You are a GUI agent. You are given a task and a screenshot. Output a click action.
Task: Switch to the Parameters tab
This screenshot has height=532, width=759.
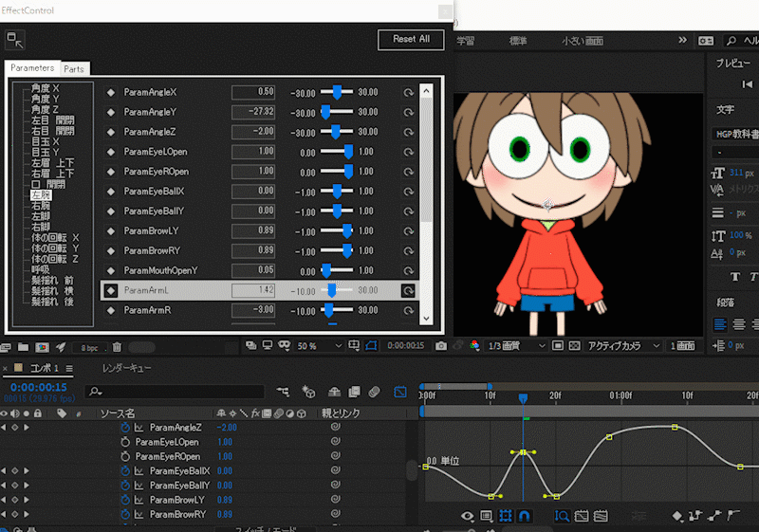tap(32, 67)
